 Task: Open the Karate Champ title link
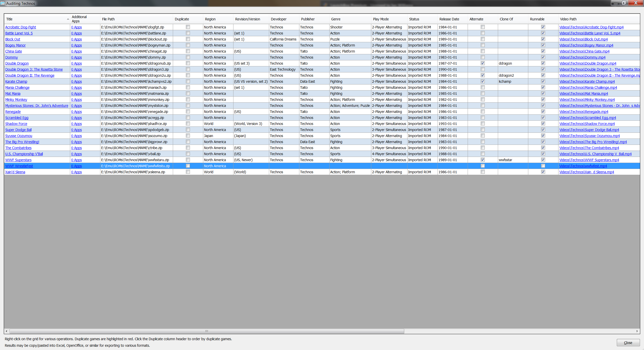16,81
